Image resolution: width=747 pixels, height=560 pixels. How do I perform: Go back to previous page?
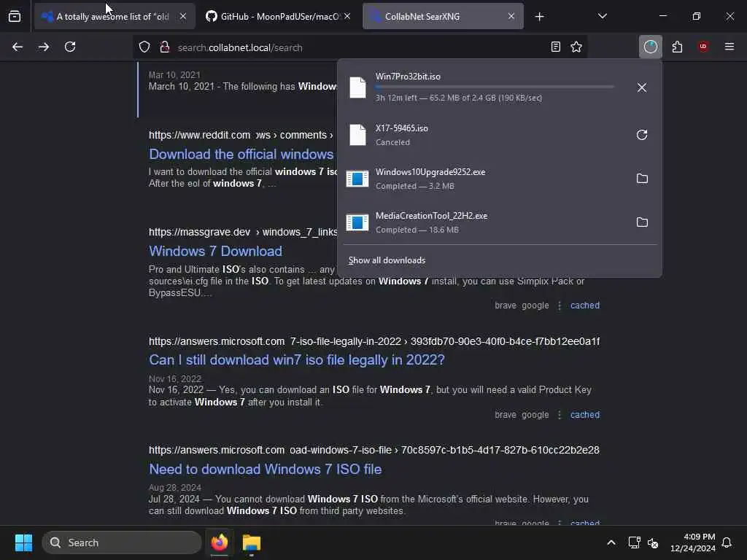coord(18,47)
